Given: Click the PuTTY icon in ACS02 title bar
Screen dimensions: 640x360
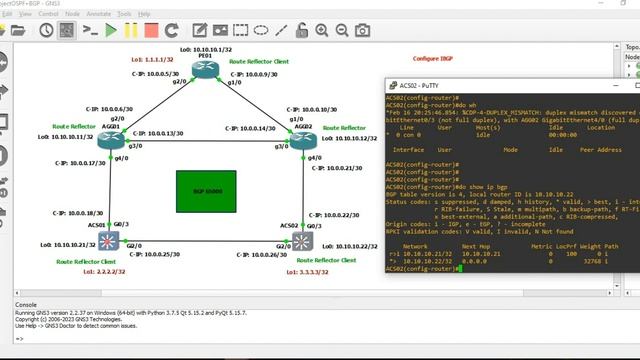Looking at the screenshot, I should [x=393, y=85].
